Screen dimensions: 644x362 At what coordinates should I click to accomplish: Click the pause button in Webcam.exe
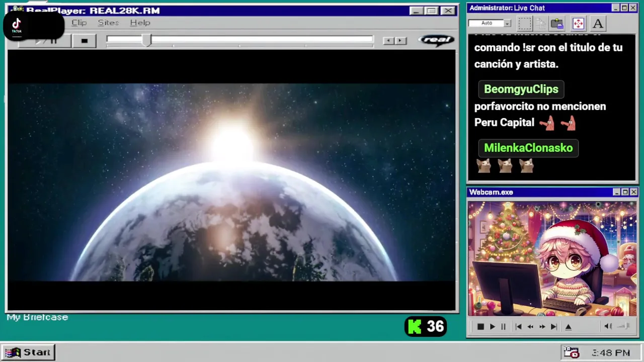[503, 327]
